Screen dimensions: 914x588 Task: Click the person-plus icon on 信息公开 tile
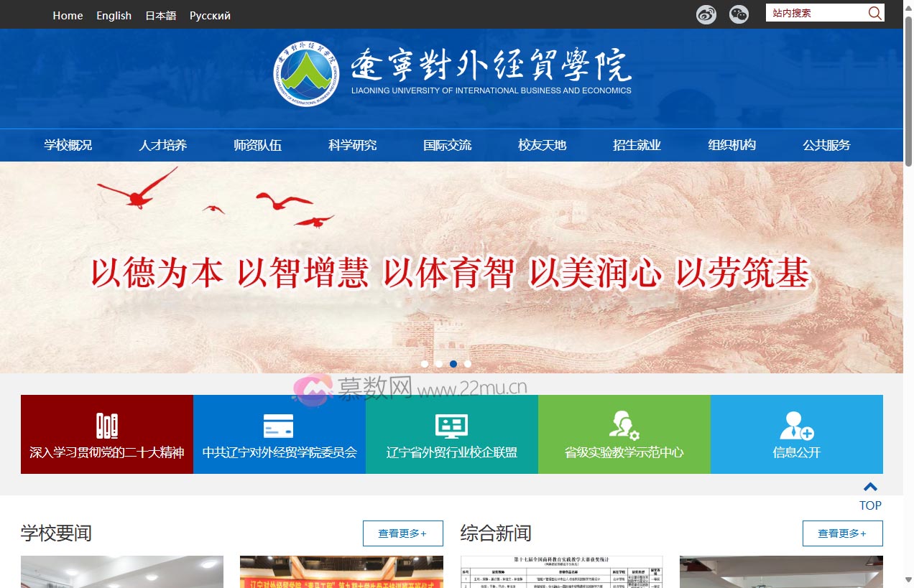(796, 424)
